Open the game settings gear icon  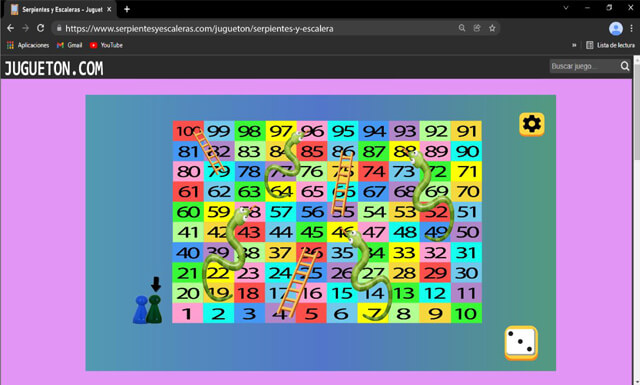(531, 124)
